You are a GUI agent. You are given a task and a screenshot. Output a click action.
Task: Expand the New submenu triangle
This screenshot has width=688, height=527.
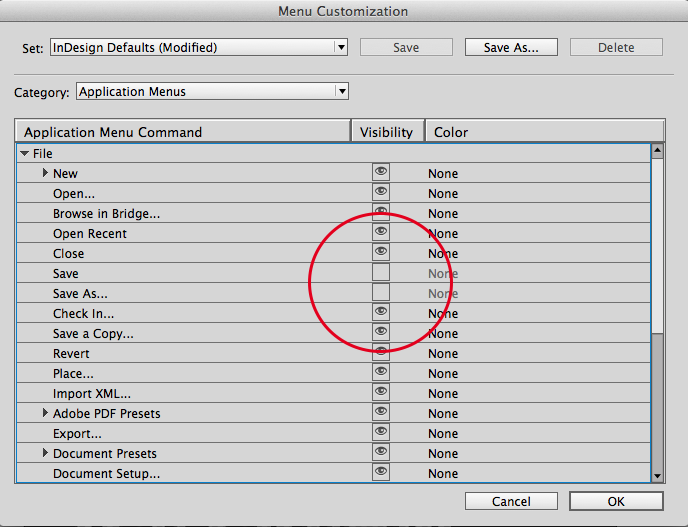click(45, 174)
